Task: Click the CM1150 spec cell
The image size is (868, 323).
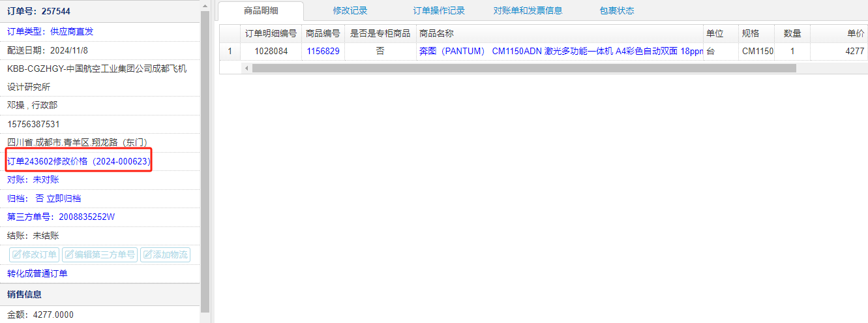Action: (x=755, y=51)
